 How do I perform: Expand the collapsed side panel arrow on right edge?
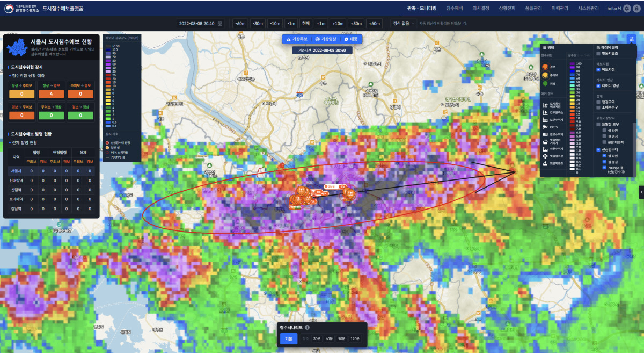pyautogui.click(x=641, y=192)
